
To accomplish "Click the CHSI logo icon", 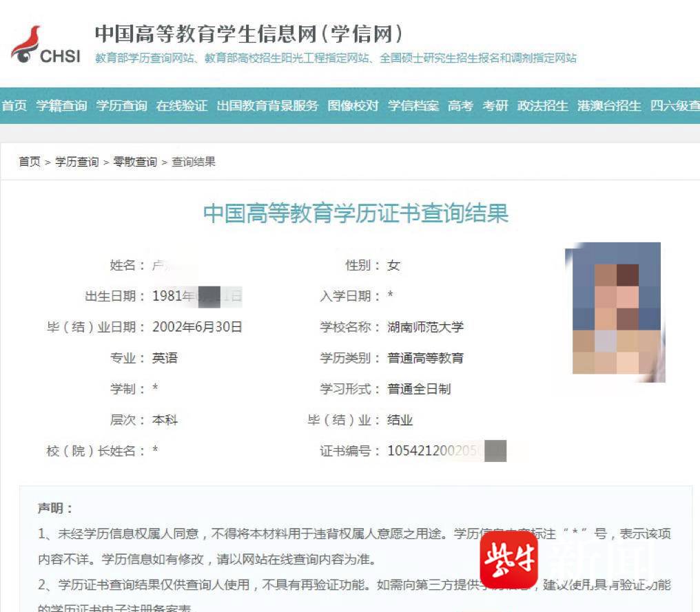I will point(45,45).
